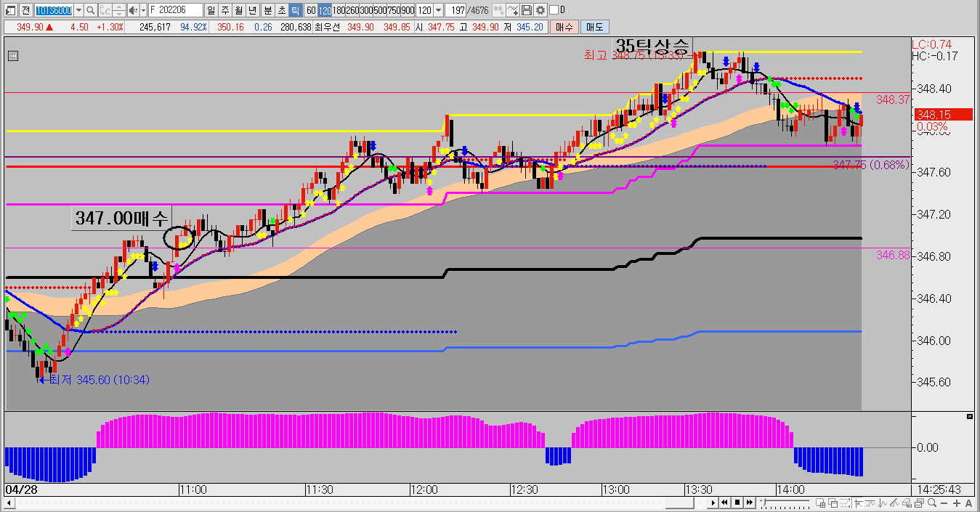Switch to the weekly (주) chart period
The image size is (980, 512).
(224, 10)
